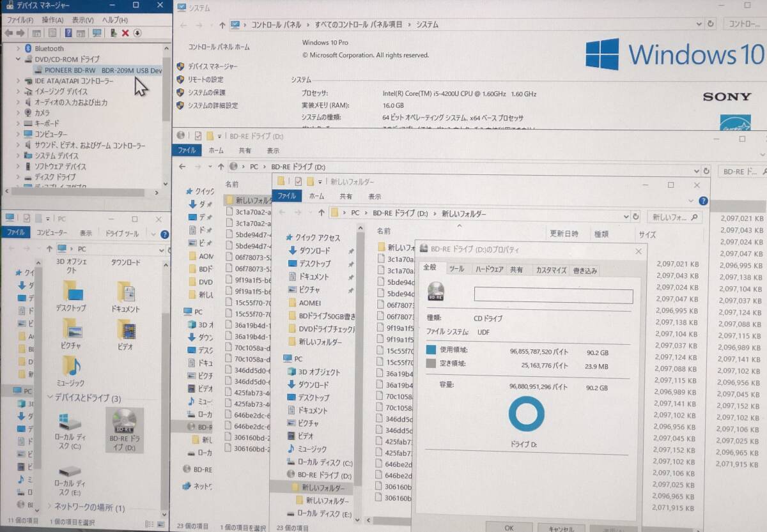Viewport: 767px width, 532px height.
Task: Open the コンピューター ribbon tab in PC window
Action: click(x=51, y=234)
